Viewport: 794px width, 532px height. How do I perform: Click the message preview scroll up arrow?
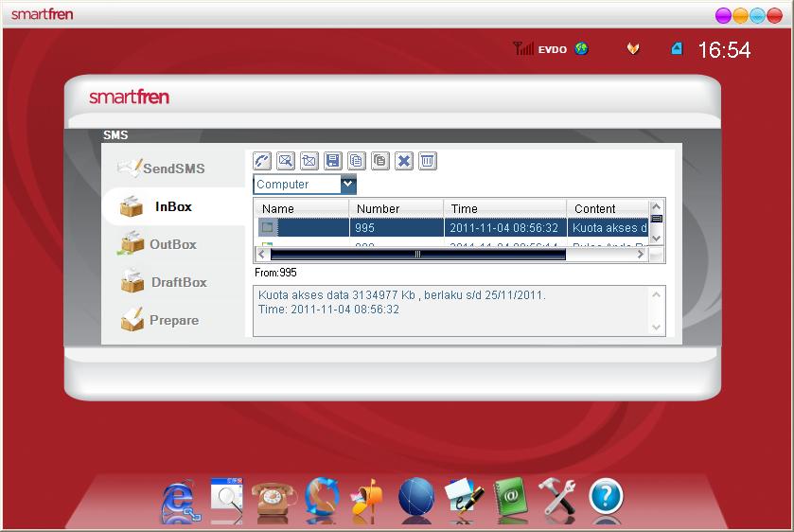[656, 294]
